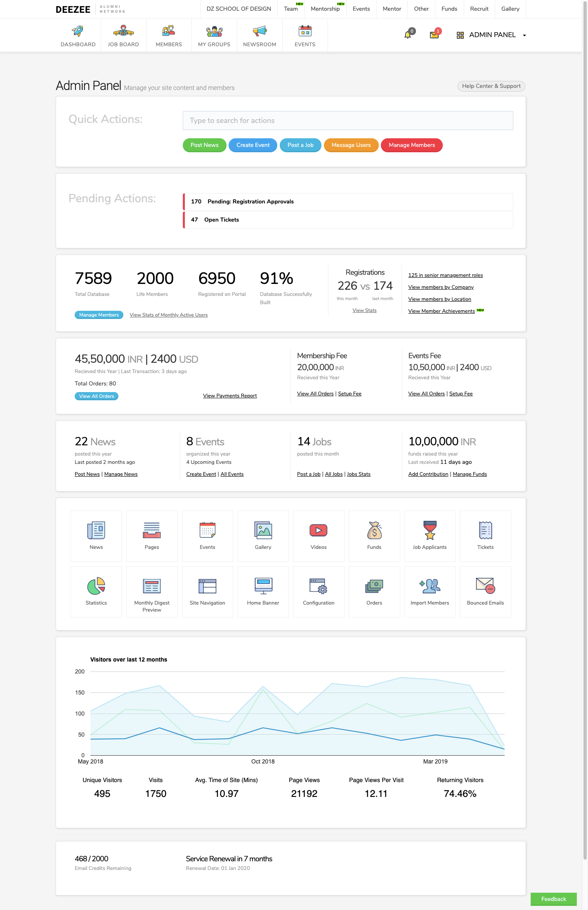
Task: Open the mail inbox envelope icon
Action: point(435,35)
